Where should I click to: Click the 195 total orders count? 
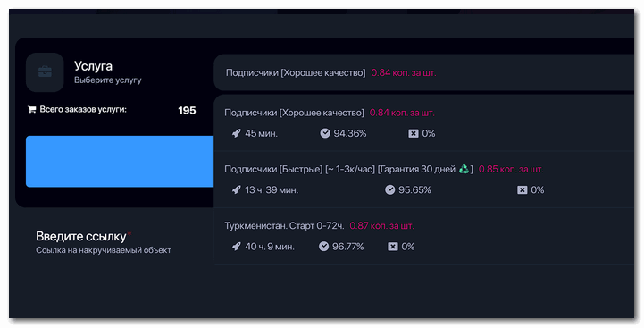pos(187,110)
